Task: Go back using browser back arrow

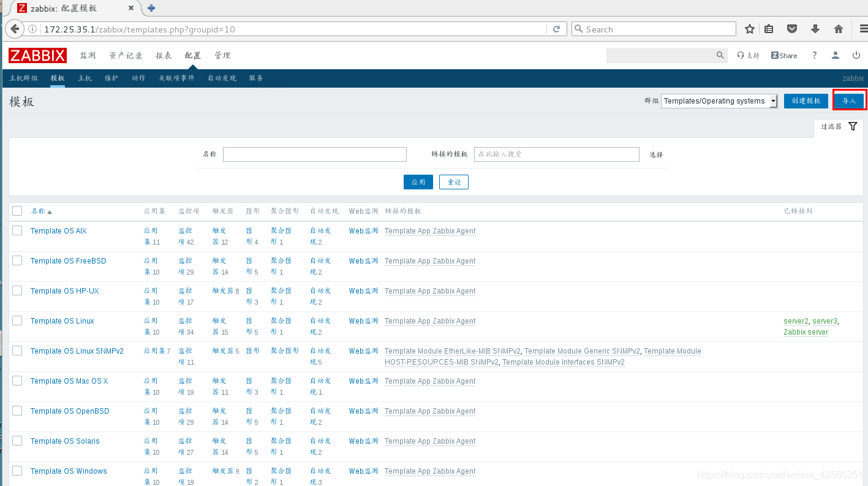Action: pos(15,29)
